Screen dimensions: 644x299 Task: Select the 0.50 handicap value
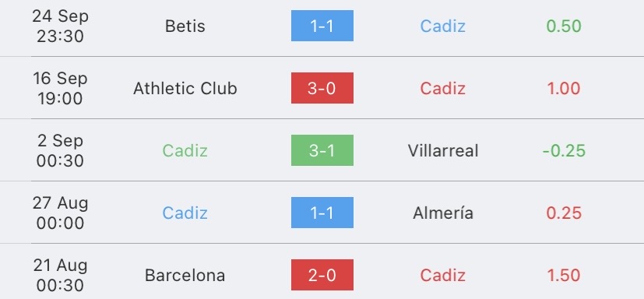[564, 26]
